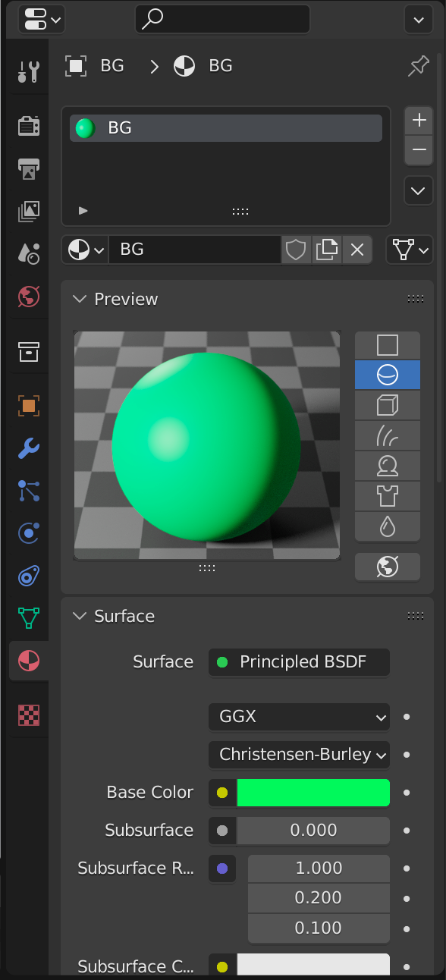Add a new material slot
Screen dimensions: 446x980
coord(419,121)
